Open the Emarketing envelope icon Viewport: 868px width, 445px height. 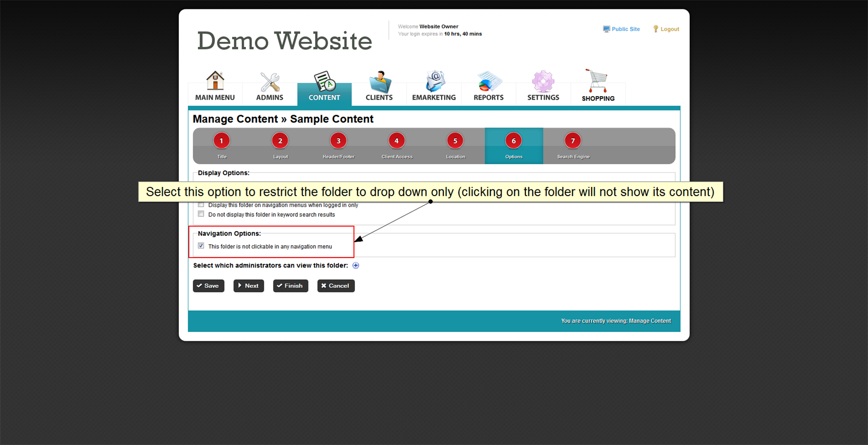point(434,82)
